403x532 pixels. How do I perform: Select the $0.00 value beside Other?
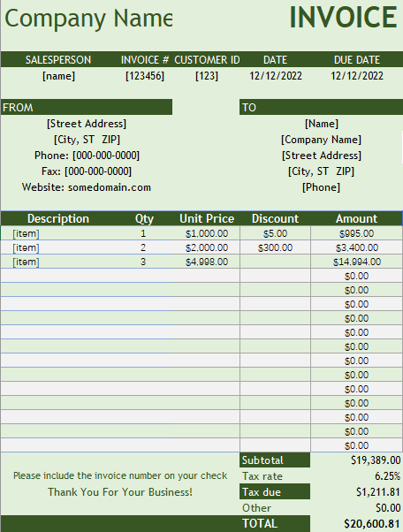(x=388, y=508)
